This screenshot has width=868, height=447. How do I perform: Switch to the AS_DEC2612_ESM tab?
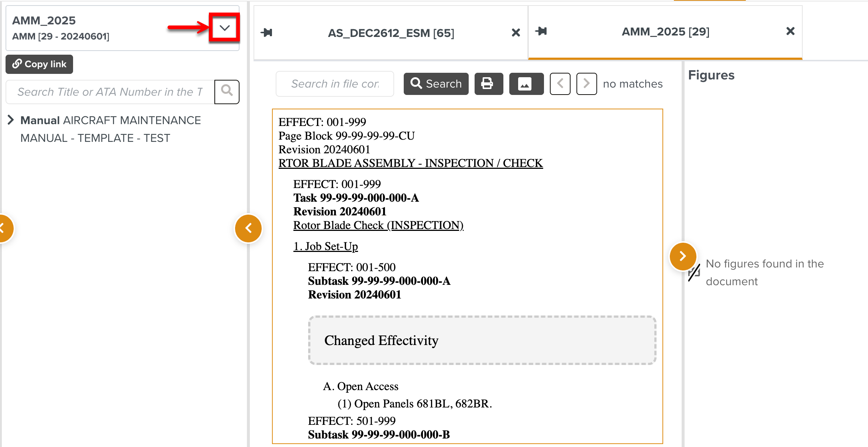point(391,33)
